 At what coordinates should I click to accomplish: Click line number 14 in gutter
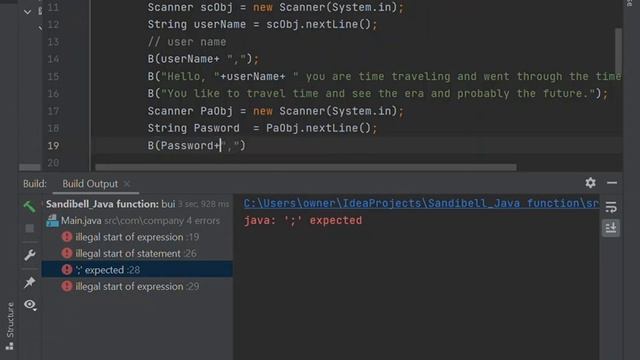[x=53, y=59]
